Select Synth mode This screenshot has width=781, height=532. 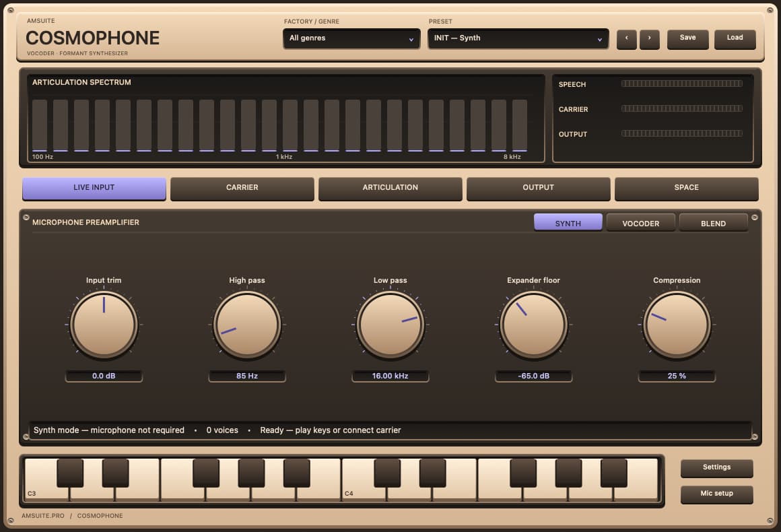click(568, 223)
